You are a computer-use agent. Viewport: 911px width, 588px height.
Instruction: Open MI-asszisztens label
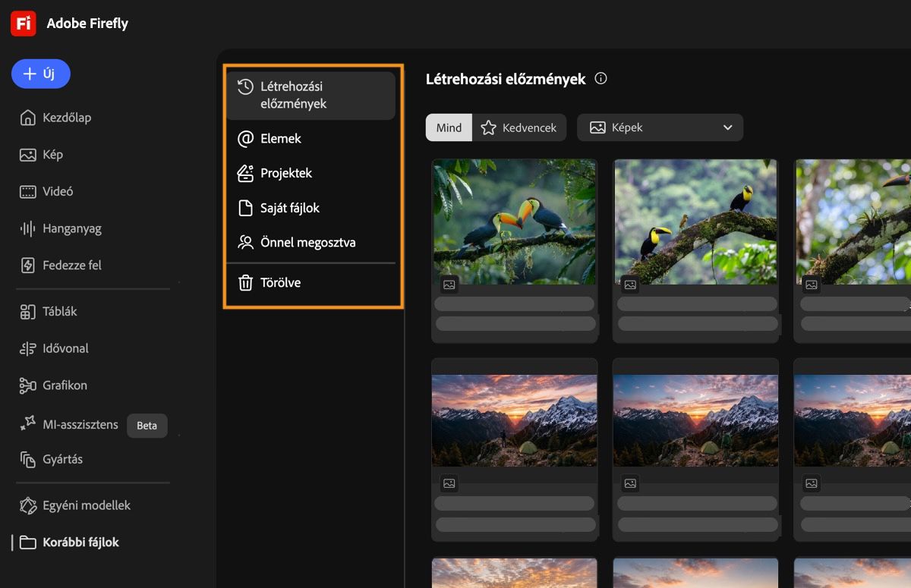(80, 424)
